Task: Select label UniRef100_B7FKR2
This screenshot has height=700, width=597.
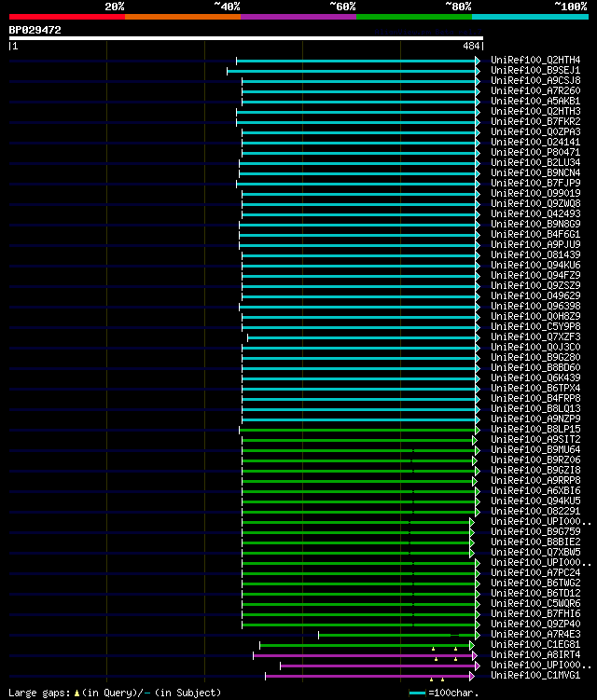Action: tap(535, 121)
